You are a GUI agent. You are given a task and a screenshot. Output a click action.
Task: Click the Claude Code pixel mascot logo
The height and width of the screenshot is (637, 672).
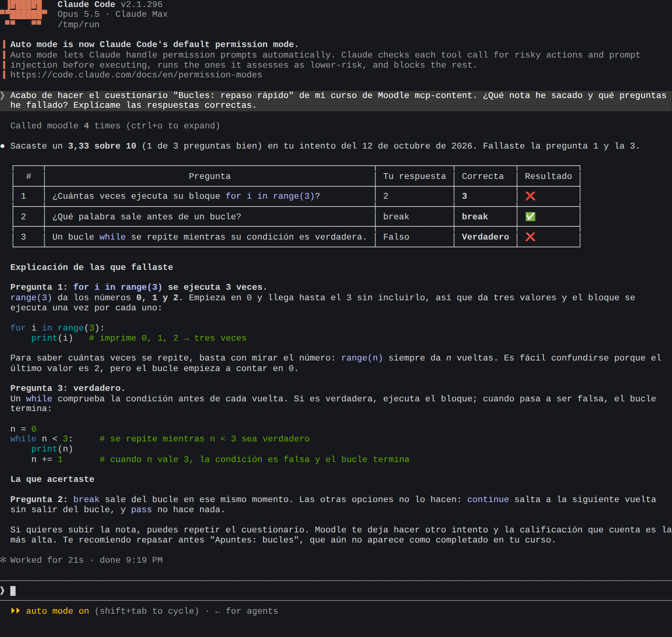23,12
